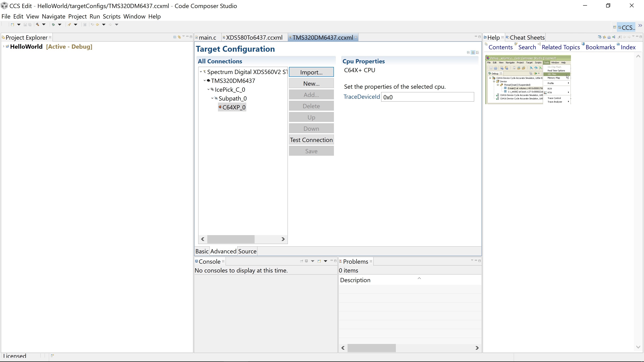Select C64XP_0 in connections tree
The width and height of the screenshot is (644, 362).
(x=232, y=107)
